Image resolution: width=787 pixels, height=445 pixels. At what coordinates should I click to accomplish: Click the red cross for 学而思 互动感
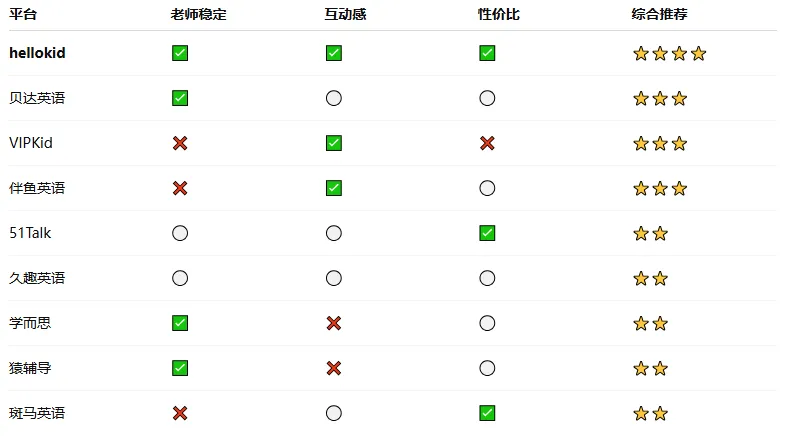[334, 323]
